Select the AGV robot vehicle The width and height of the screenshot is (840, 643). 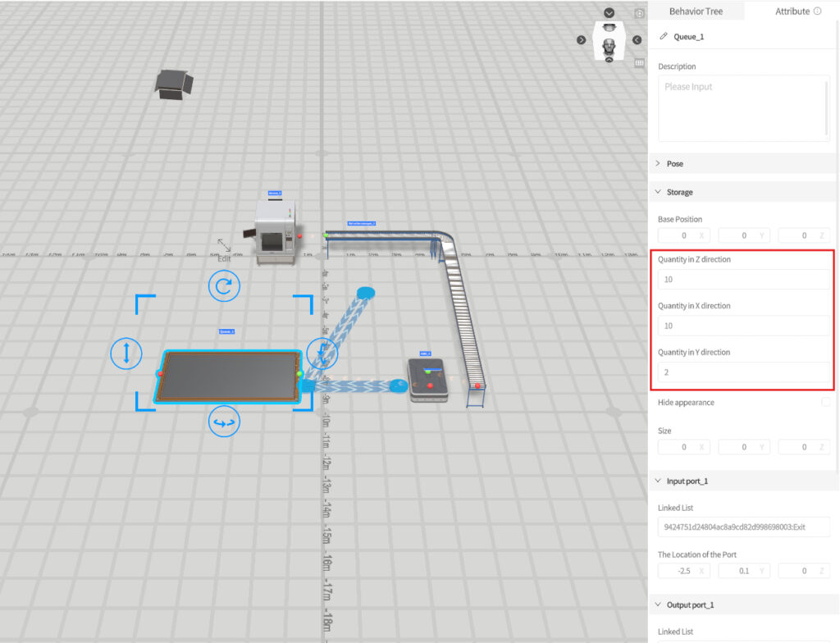click(x=427, y=380)
